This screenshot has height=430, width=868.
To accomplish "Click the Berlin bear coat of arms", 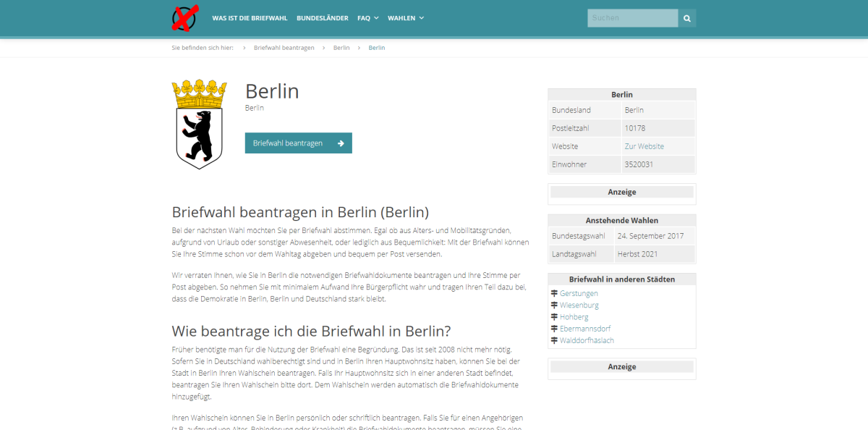I will coord(199,125).
